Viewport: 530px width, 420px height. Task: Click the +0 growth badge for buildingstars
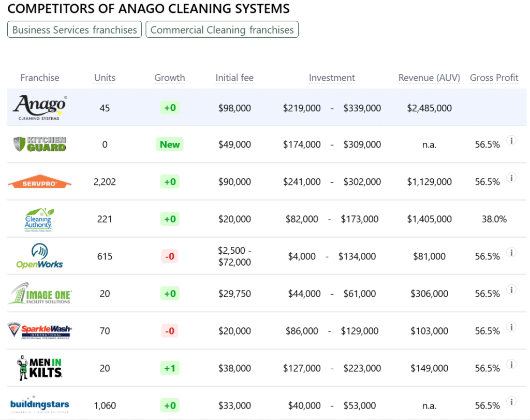pyautogui.click(x=170, y=405)
